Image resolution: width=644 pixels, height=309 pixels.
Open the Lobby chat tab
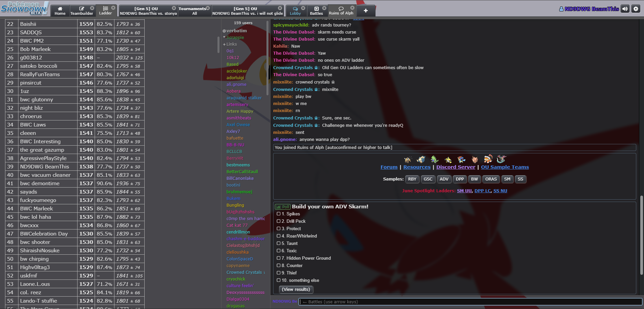click(295, 11)
